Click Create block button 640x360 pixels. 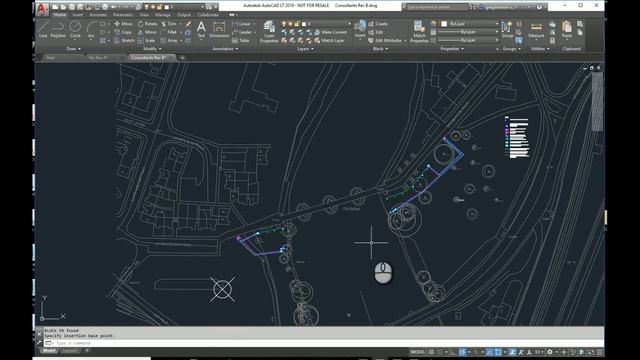click(378, 24)
